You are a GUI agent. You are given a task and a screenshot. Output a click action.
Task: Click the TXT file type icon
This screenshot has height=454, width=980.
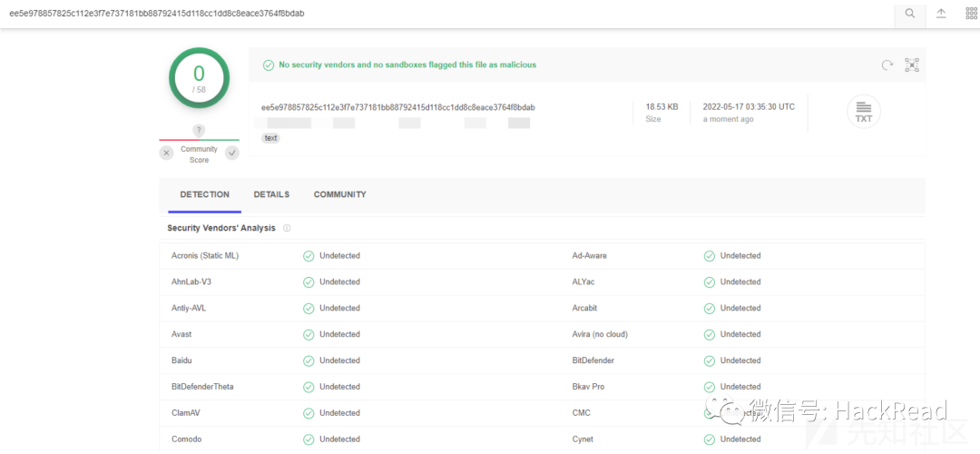point(864,112)
